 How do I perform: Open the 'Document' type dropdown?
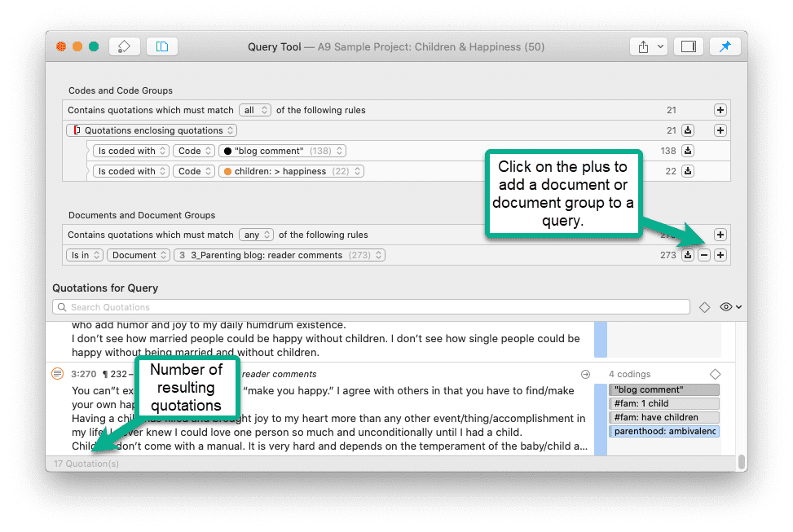[139, 255]
